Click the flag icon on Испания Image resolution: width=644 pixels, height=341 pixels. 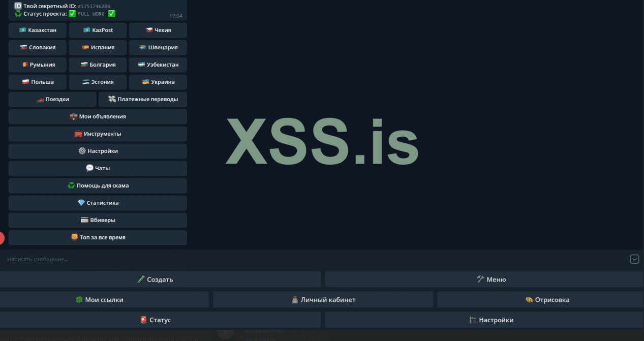(x=85, y=48)
